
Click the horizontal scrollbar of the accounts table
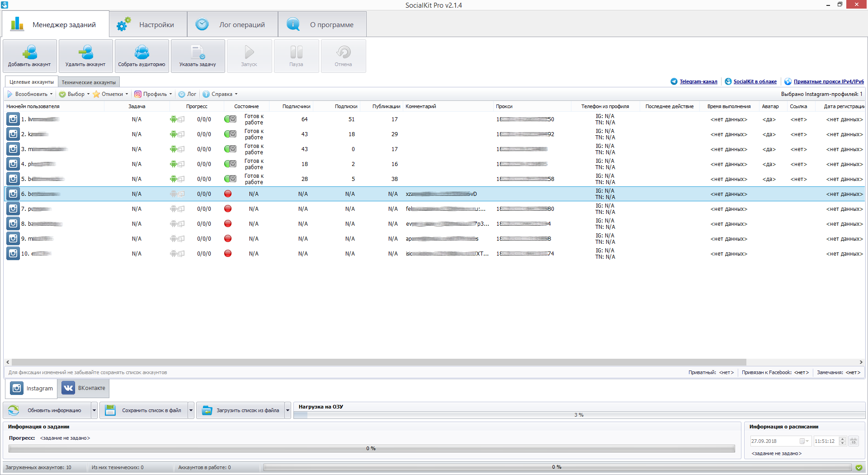(x=379, y=362)
